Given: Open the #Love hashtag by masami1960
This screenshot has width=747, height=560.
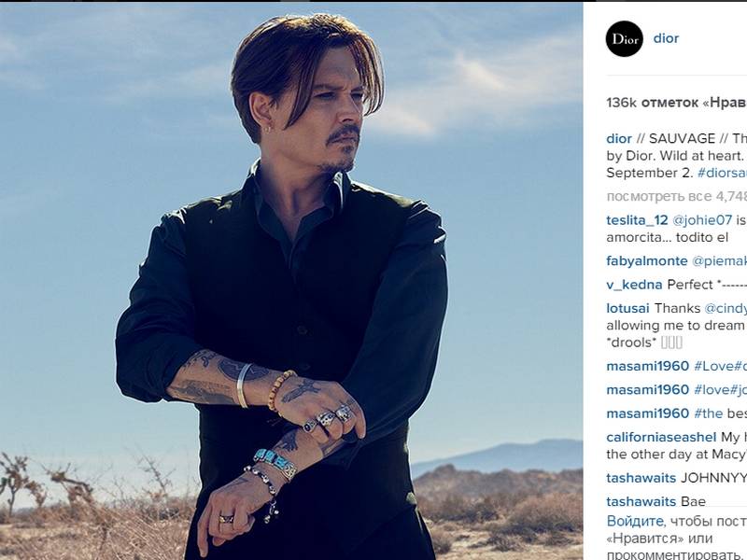Looking at the screenshot, I should pyautogui.click(x=720, y=366).
